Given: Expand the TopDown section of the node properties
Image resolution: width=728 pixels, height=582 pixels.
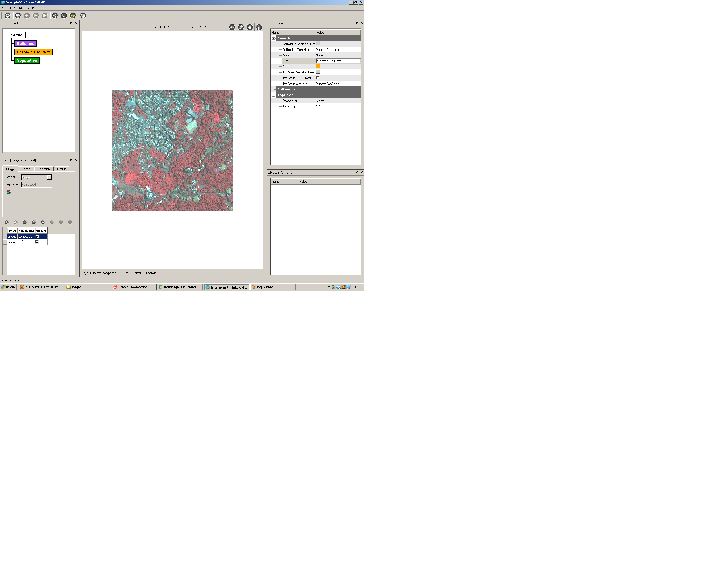Looking at the screenshot, I should pyautogui.click(x=274, y=95).
